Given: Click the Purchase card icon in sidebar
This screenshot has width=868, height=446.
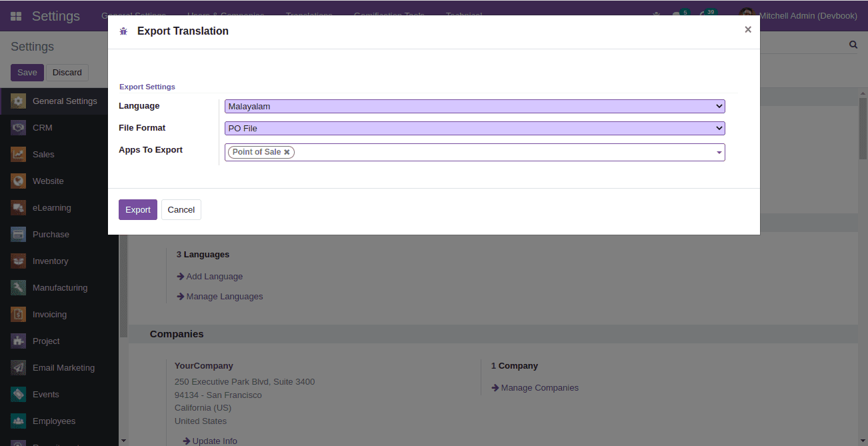Looking at the screenshot, I should 18,235.
